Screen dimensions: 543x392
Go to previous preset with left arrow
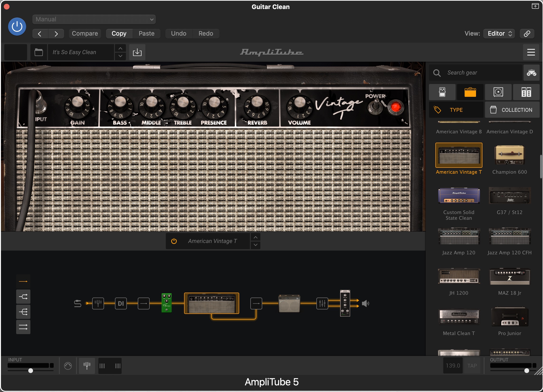40,34
